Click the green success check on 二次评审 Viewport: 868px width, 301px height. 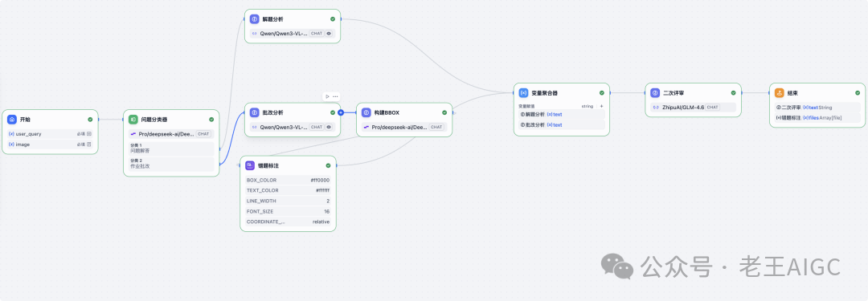734,93
